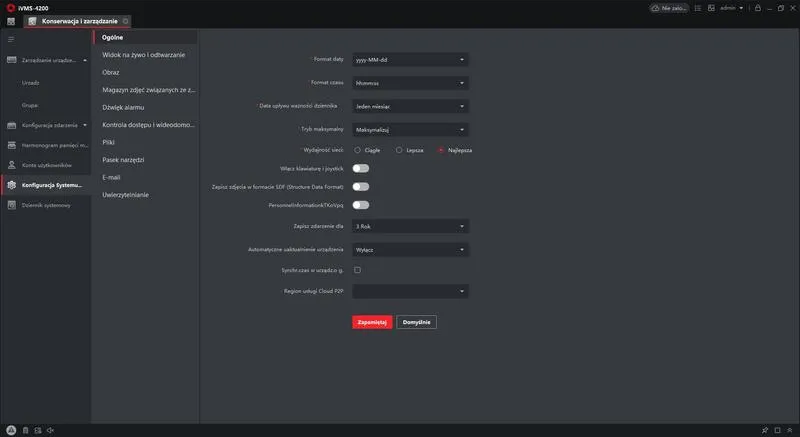The height and width of the screenshot is (437, 800).
Task: Open the alarm icon in the status bar
Action: pyautogui.click(x=11, y=430)
